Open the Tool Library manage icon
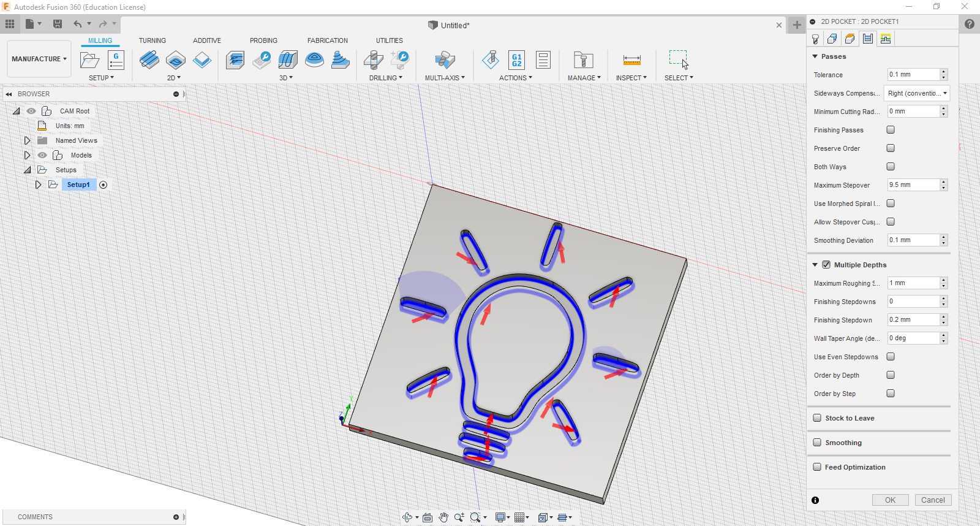This screenshot has height=526, width=980. (584, 60)
